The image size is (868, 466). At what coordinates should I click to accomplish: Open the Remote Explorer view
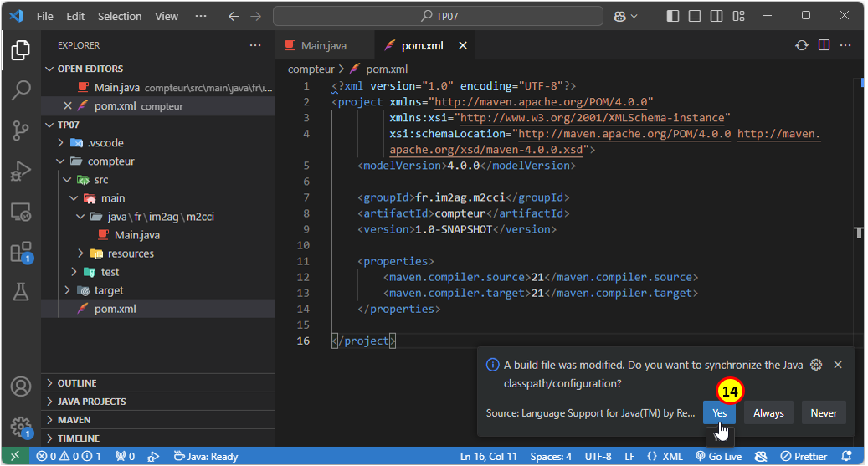[21, 212]
